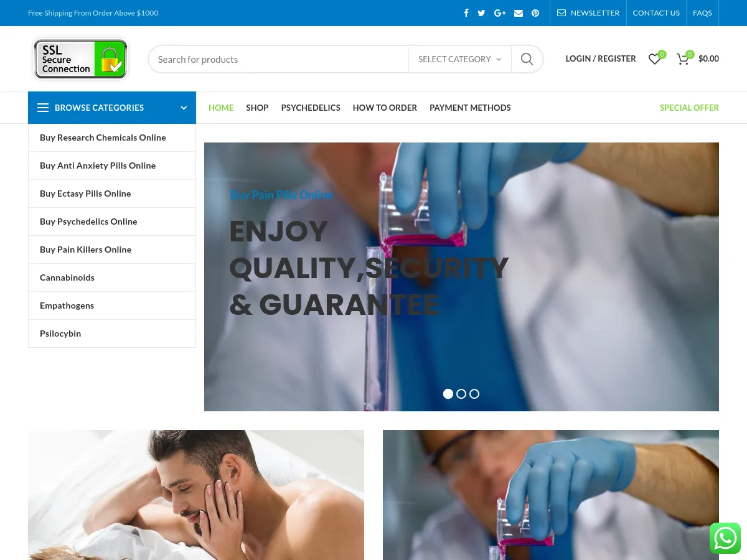Click the Newsletter envelope icon

pos(561,12)
